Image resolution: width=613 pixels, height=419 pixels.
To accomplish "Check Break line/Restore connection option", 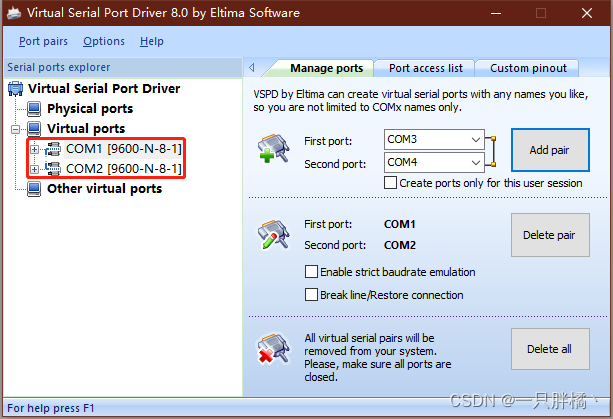I will 311,295.
